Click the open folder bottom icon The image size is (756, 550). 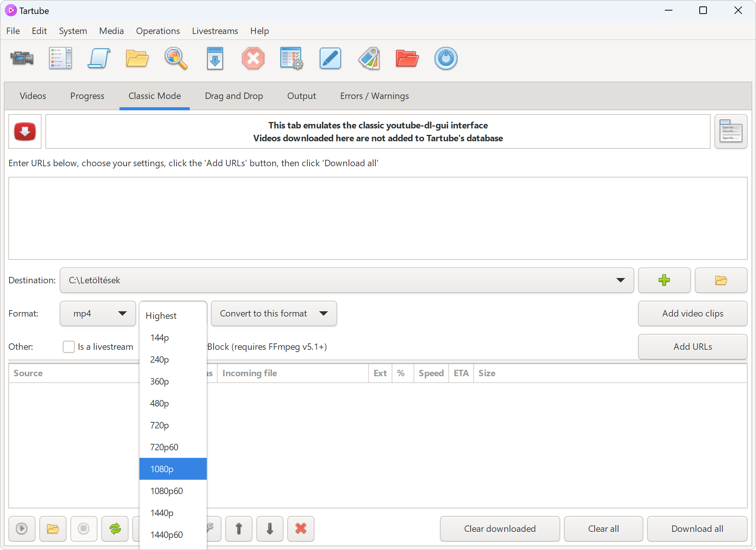[x=53, y=528]
